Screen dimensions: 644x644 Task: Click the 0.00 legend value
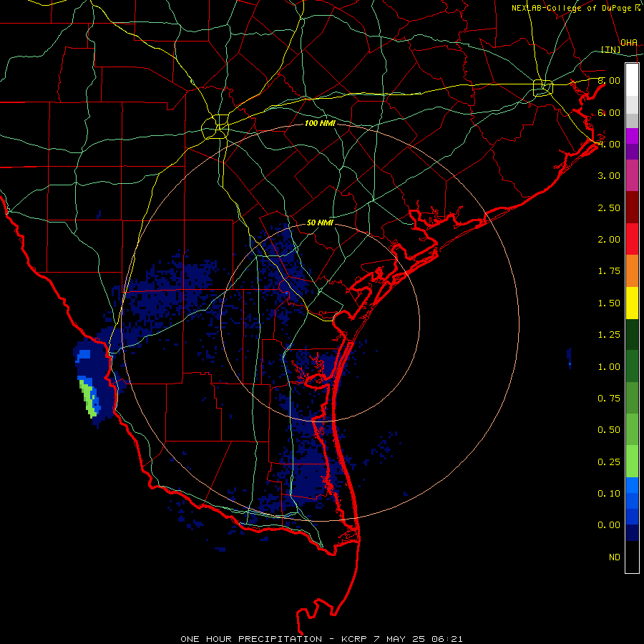[x=609, y=525]
